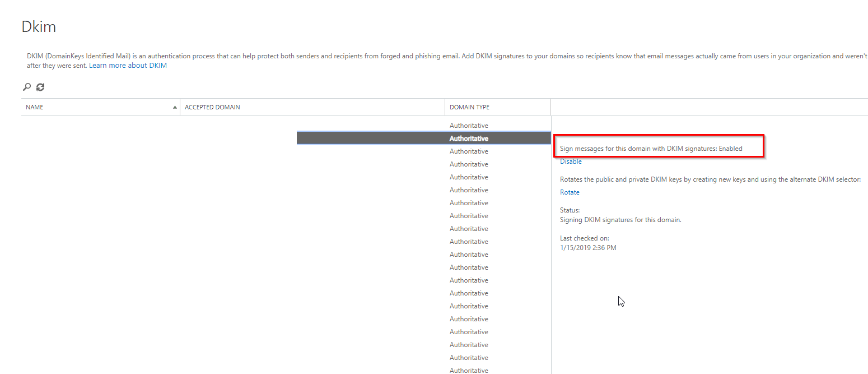Click the ACCEPTED DOMAIN column header
868x374 pixels.
tap(212, 107)
